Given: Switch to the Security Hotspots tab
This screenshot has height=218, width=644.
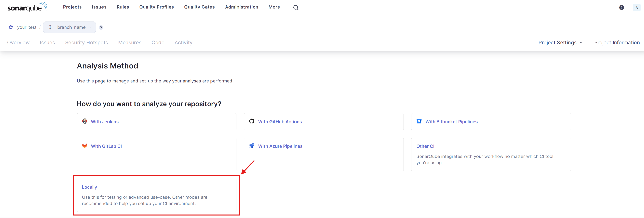Looking at the screenshot, I should pyautogui.click(x=87, y=42).
